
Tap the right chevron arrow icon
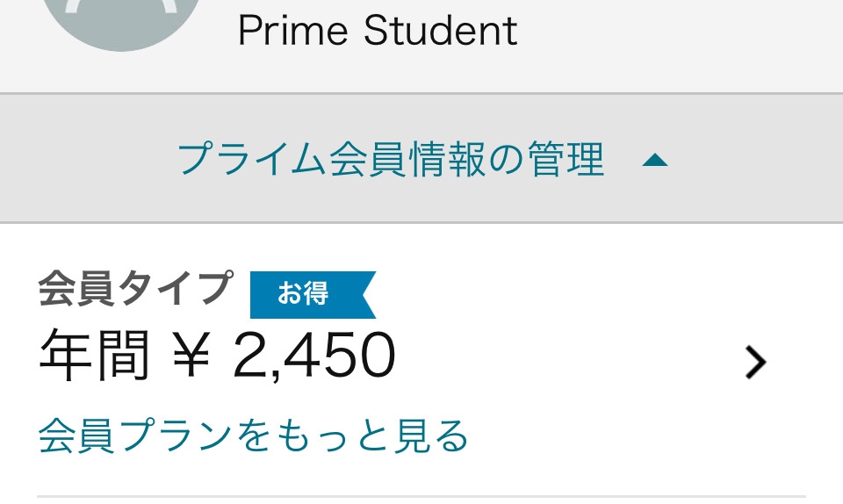coord(754,361)
